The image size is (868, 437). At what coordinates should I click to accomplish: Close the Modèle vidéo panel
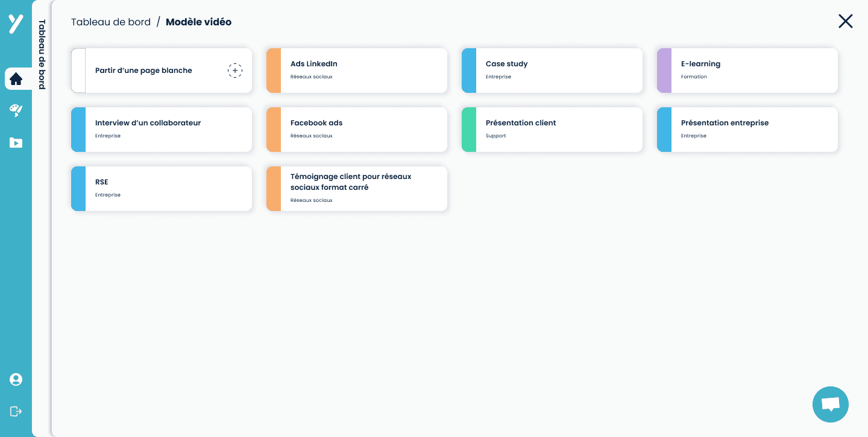pyautogui.click(x=846, y=21)
